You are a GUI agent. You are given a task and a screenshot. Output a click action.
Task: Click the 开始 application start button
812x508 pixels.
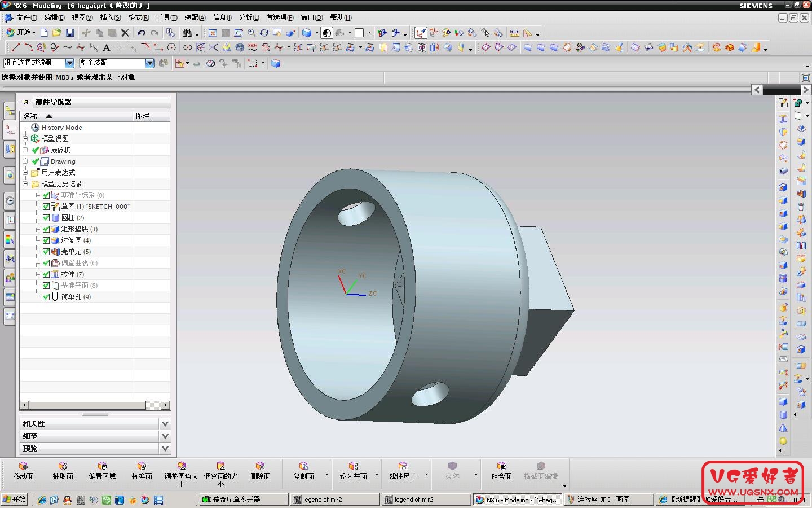[x=20, y=33]
